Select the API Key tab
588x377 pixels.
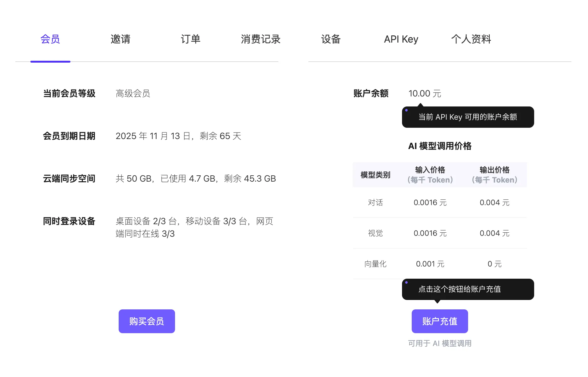(401, 39)
